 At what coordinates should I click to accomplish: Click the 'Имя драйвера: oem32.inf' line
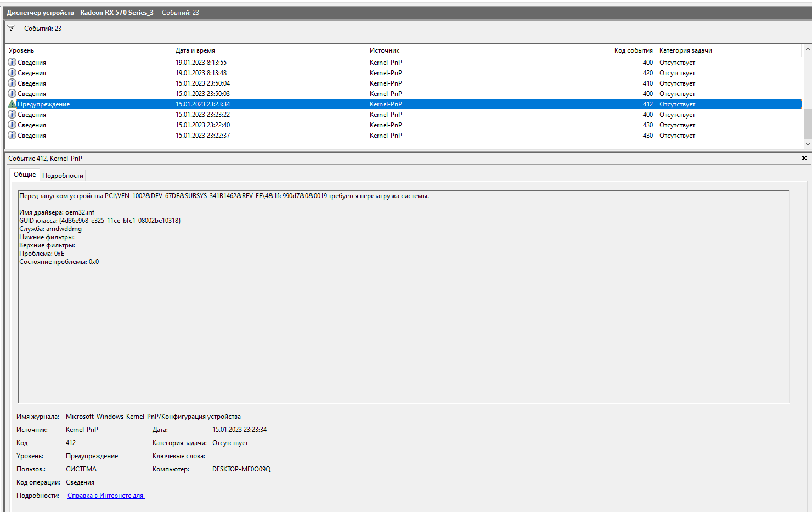click(x=57, y=212)
